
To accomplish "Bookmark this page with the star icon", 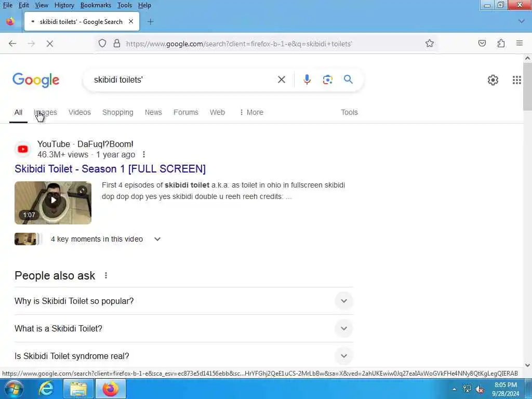I will 430,44.
